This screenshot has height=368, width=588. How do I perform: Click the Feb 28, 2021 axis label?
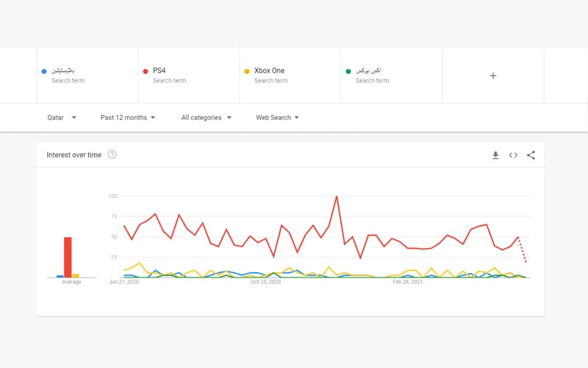(x=407, y=282)
